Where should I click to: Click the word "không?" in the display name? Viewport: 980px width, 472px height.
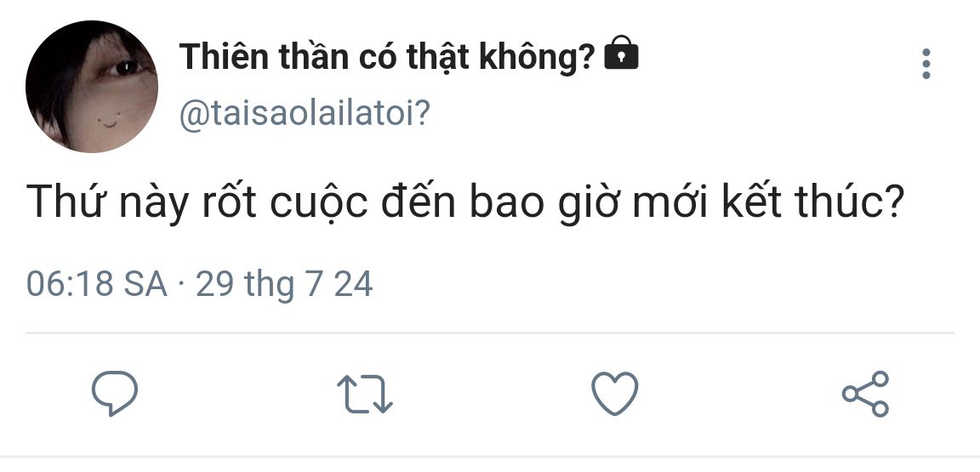point(536,58)
